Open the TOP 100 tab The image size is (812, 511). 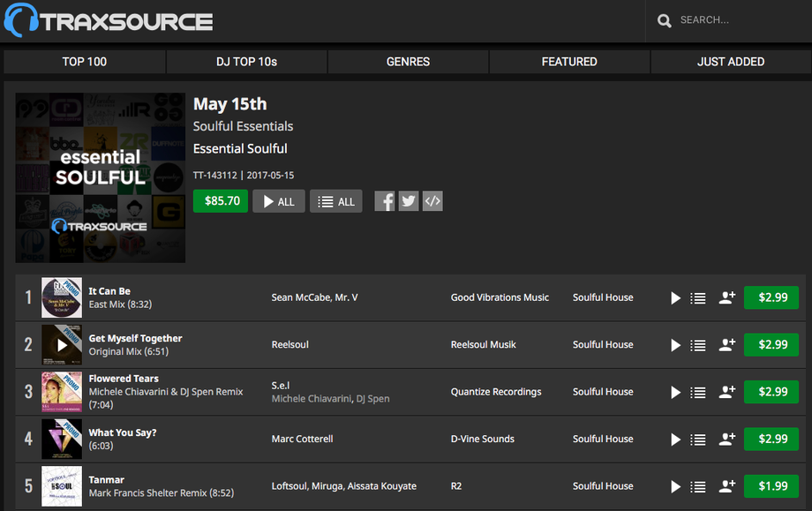(85, 62)
